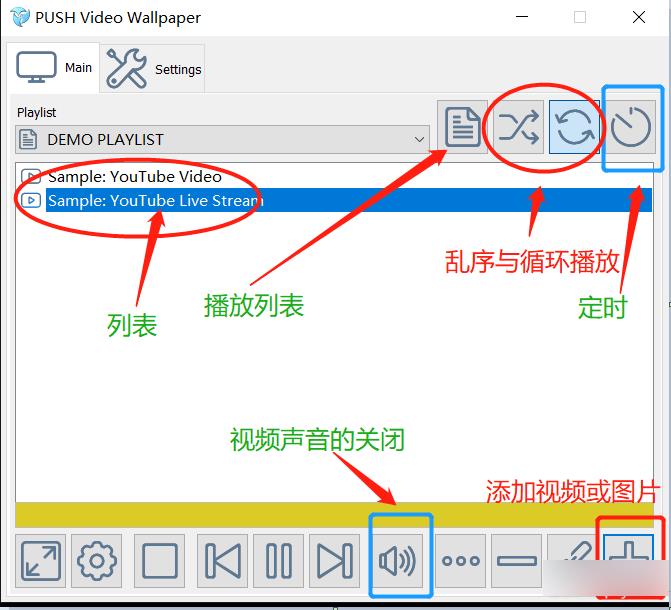The width and height of the screenshot is (671, 610).
Task: Click the play icon beside YouTube Live Stream
Action: (x=31, y=200)
